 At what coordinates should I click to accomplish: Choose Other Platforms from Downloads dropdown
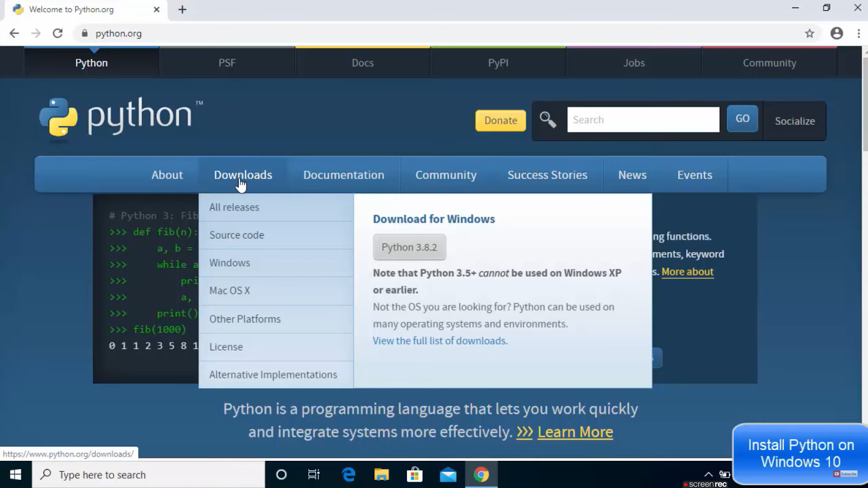click(x=276, y=319)
